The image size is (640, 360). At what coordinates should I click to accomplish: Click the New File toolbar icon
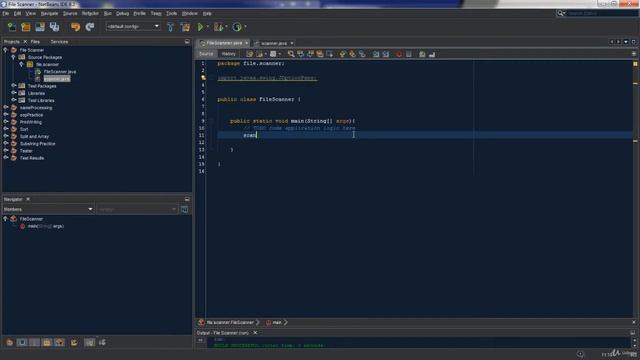(x=12, y=27)
